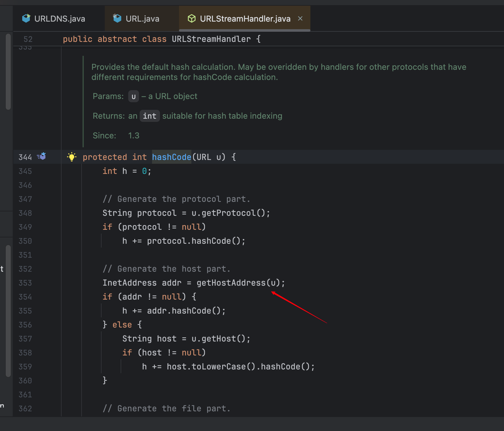
Task: Click line number 344 in gutter
Action: (25, 157)
